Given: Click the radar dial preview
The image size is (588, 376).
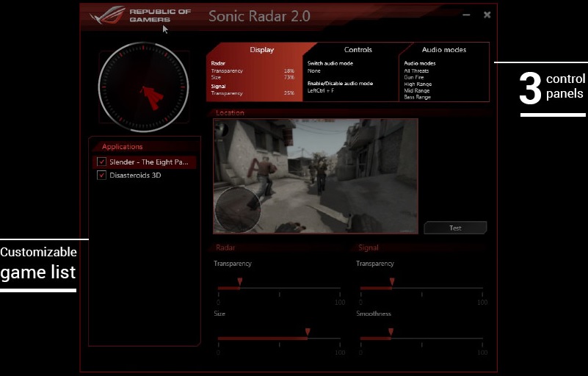Looking at the screenshot, I should click(143, 87).
